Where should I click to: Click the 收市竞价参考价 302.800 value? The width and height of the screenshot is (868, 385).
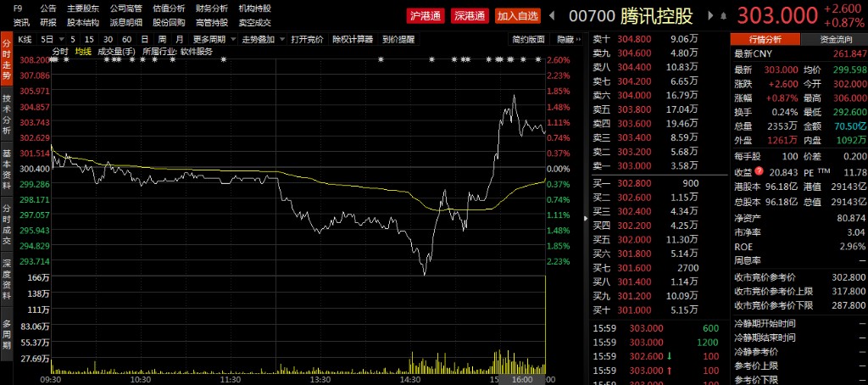coord(849,276)
